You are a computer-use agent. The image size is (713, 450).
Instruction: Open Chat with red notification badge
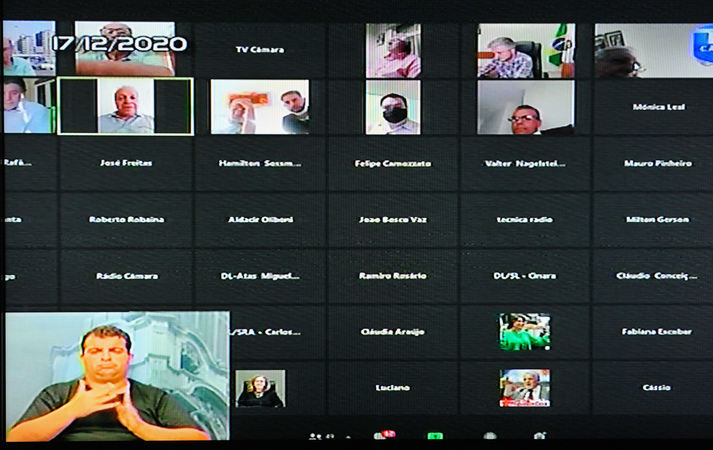(383, 435)
